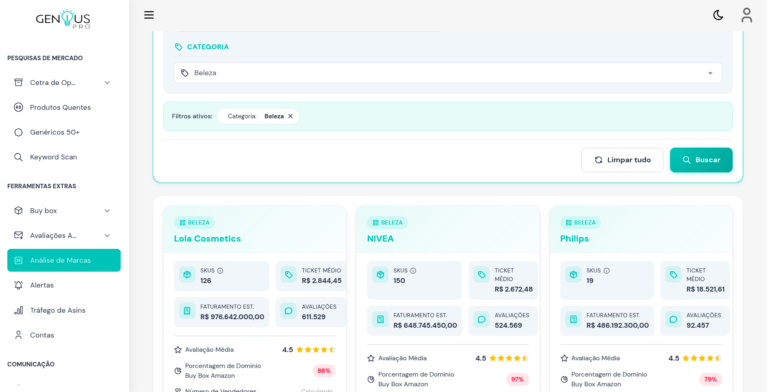Click R$ 486.192.300,00 revenue value

pos(618,325)
